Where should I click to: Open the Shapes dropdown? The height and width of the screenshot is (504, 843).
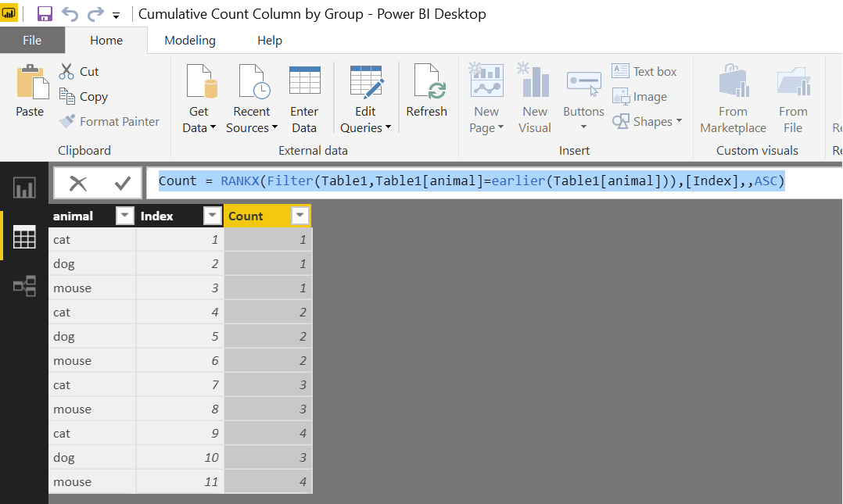tap(647, 121)
